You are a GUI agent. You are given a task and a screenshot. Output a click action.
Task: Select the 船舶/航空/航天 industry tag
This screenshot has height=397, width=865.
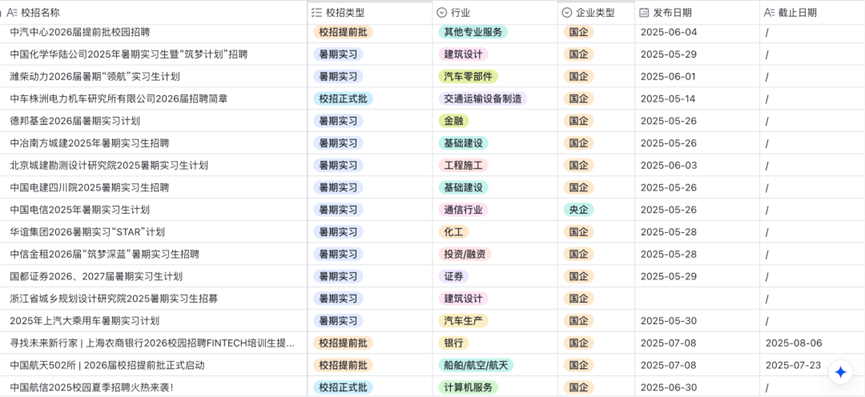pyautogui.click(x=476, y=365)
